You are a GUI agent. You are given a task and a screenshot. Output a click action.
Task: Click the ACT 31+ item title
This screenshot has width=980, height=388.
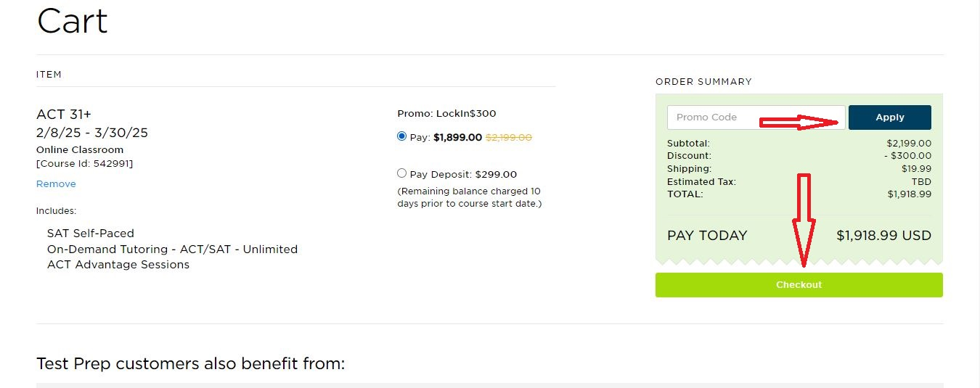64,114
